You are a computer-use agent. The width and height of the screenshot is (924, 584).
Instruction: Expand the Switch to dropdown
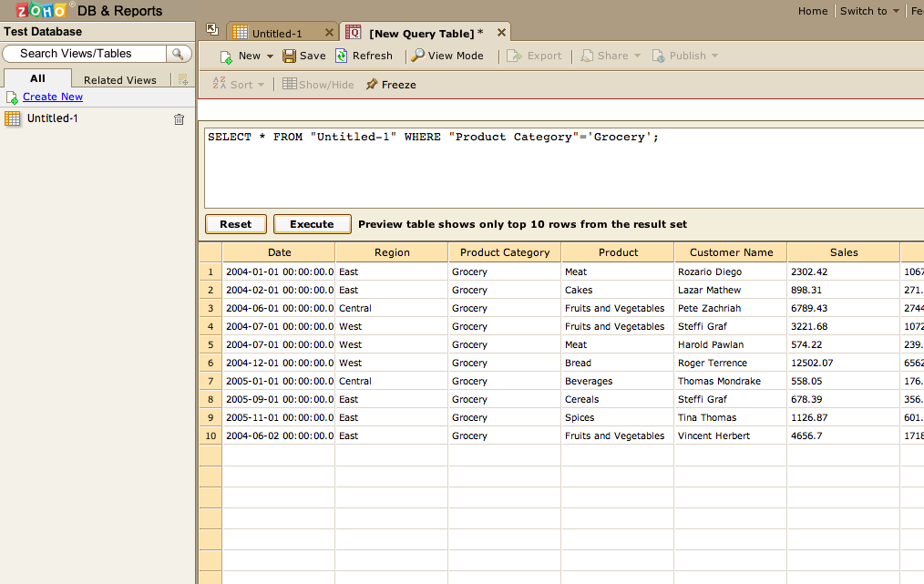pos(869,11)
